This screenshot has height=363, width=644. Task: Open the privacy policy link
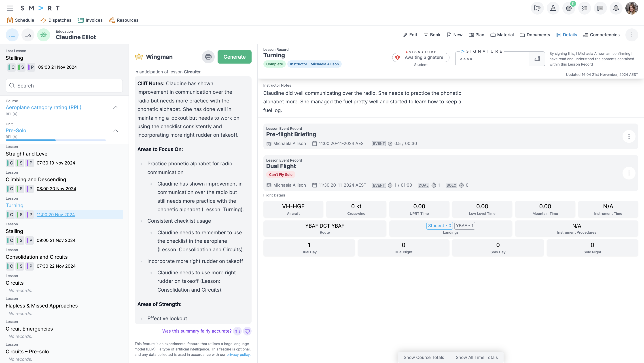tap(238, 354)
